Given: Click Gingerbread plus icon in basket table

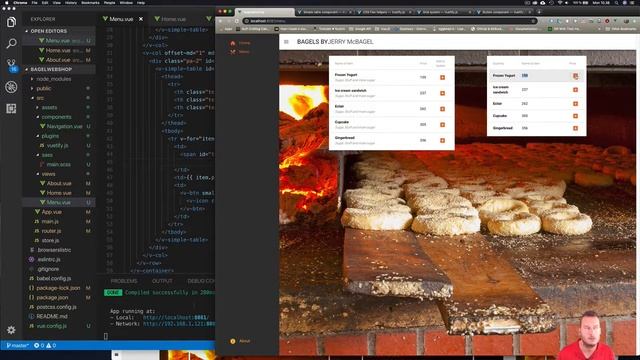Looking at the screenshot, I should point(576,128).
